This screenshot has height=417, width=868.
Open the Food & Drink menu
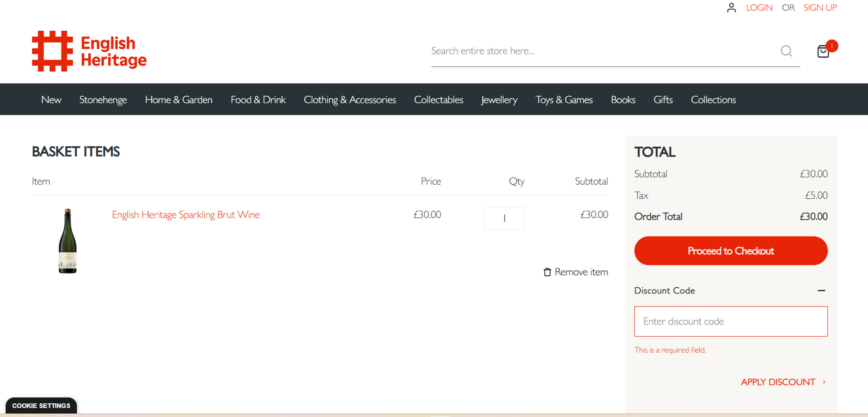[x=258, y=100]
